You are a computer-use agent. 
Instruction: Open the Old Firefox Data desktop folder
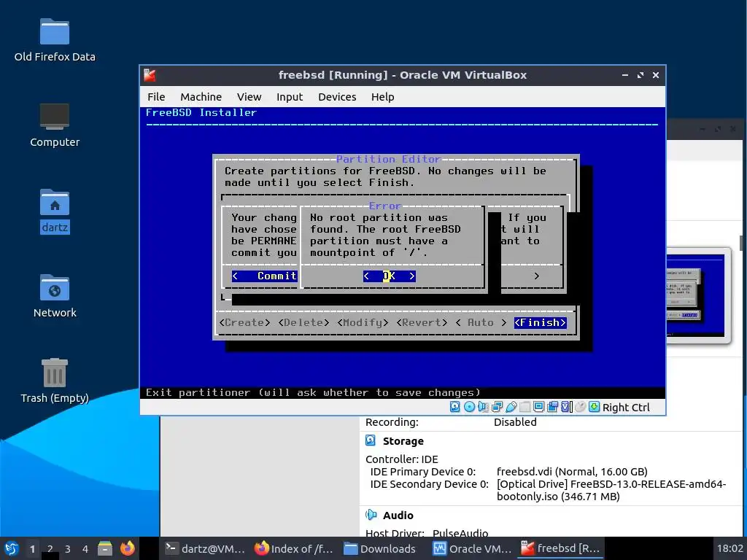pos(54,40)
